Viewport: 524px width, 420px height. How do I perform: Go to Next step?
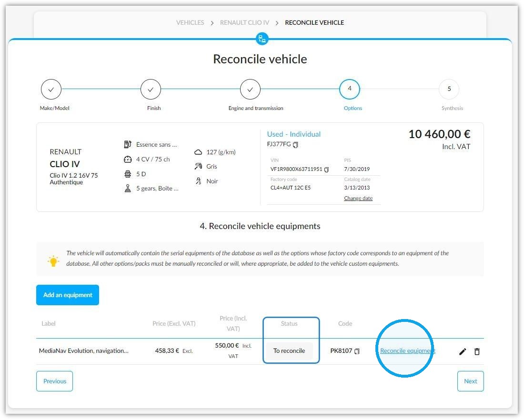[x=471, y=381]
